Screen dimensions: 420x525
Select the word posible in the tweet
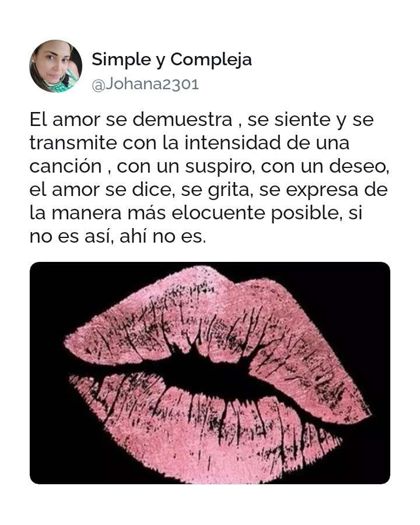304,213
